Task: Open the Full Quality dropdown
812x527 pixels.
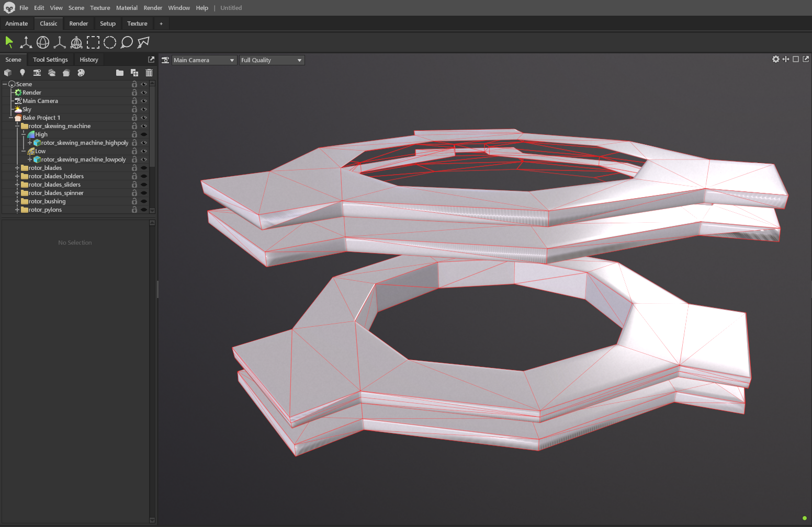Action: [x=272, y=60]
